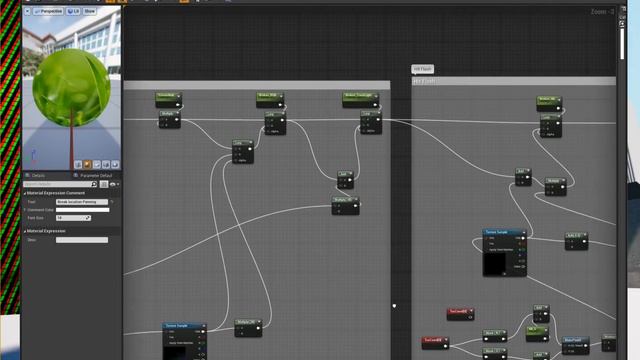The height and width of the screenshot is (360, 640).
Task: Reset the Text property to default
Action: click(112, 202)
